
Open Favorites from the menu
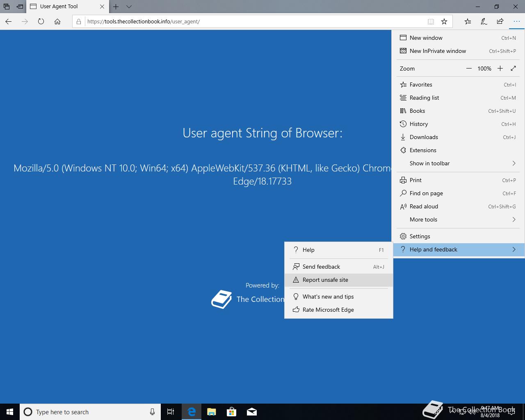458,84
